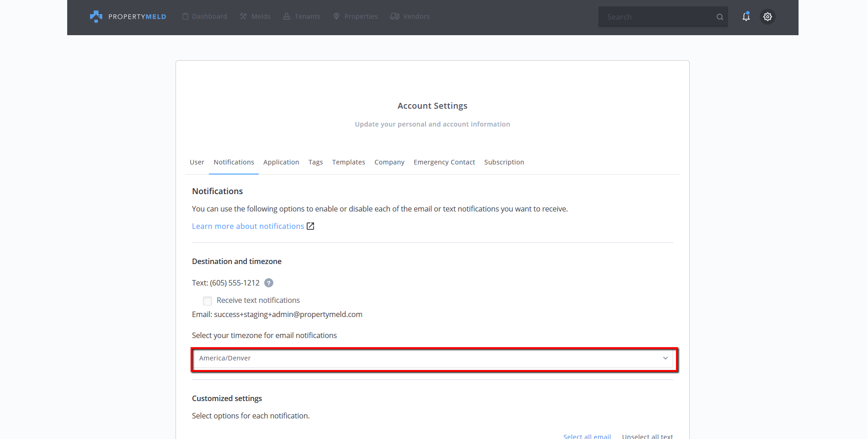868x439 pixels.
Task: Open the Tags tab
Action: tap(315, 162)
